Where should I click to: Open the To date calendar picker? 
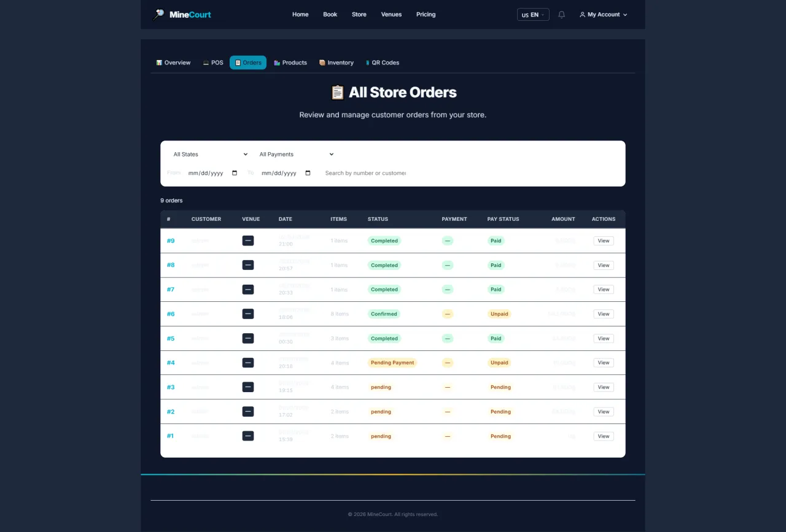coord(308,173)
